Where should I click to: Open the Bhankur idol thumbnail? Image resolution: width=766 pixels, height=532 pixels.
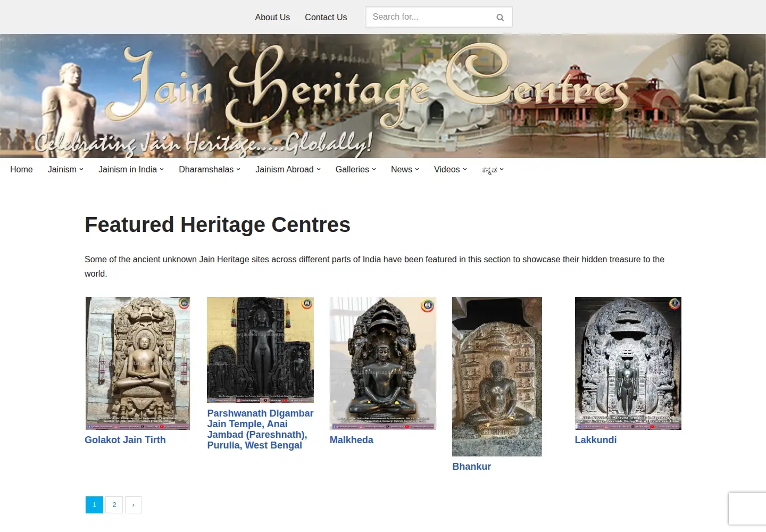[x=497, y=377]
